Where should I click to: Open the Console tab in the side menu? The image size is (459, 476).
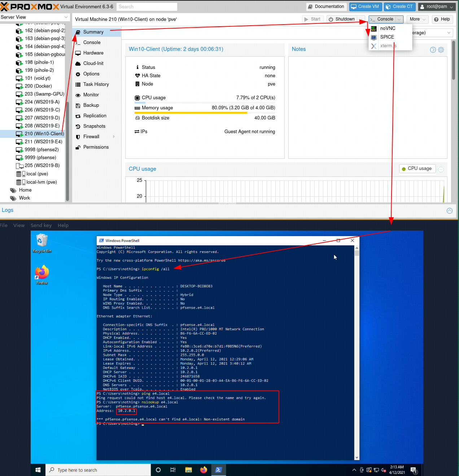click(97, 43)
